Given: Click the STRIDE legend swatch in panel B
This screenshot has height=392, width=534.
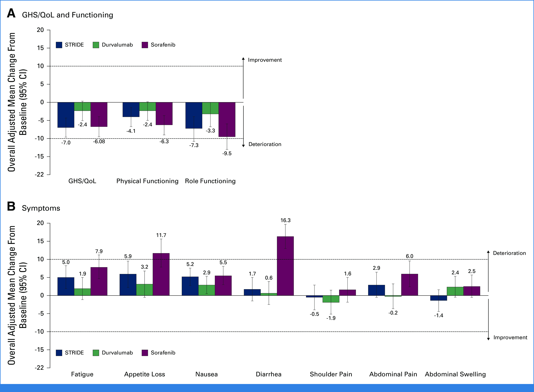Looking at the screenshot, I should (59, 353).
